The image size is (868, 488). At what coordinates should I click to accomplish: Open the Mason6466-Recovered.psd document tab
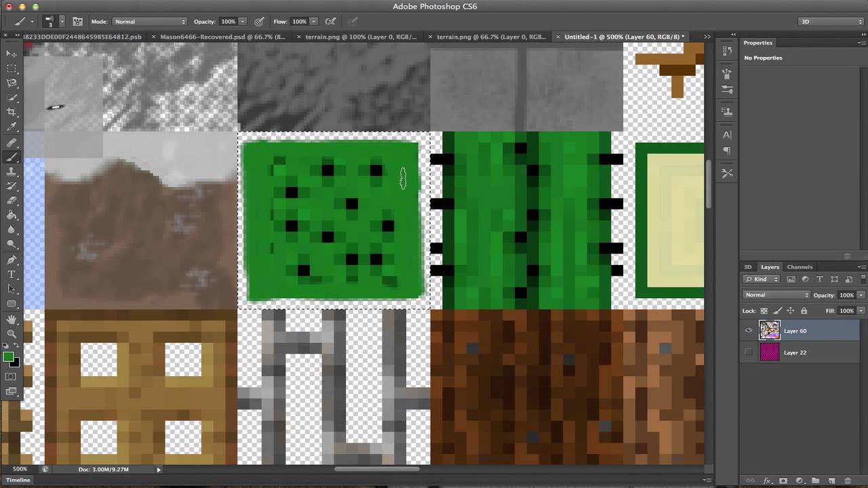tap(222, 37)
